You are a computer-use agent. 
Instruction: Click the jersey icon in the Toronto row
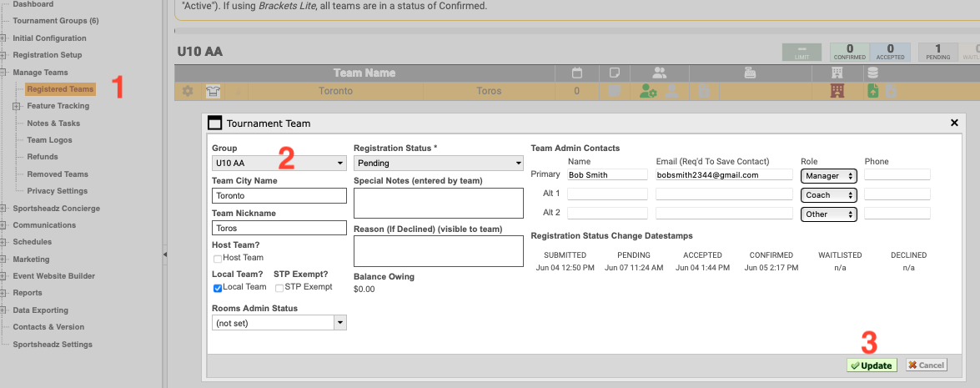click(x=212, y=91)
